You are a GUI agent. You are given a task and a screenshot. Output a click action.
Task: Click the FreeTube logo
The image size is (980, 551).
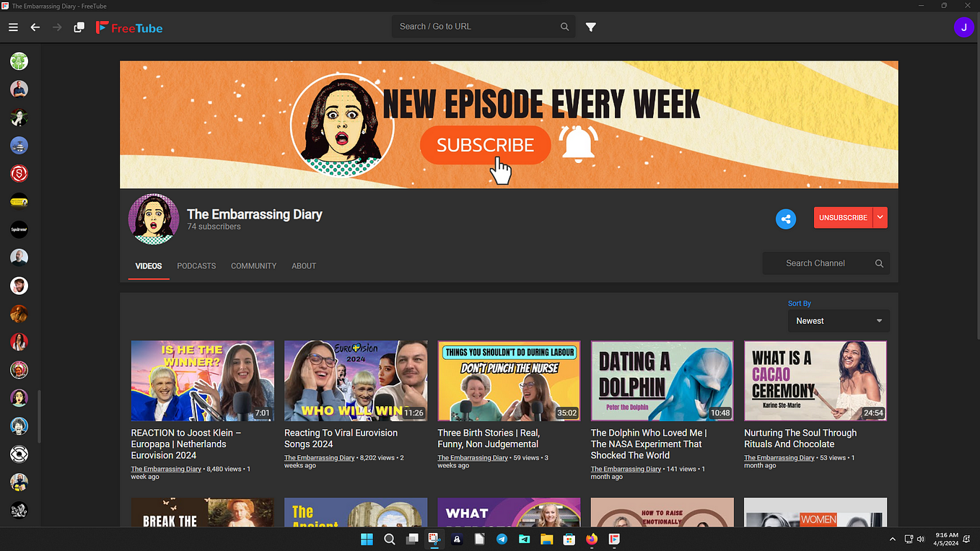129,28
